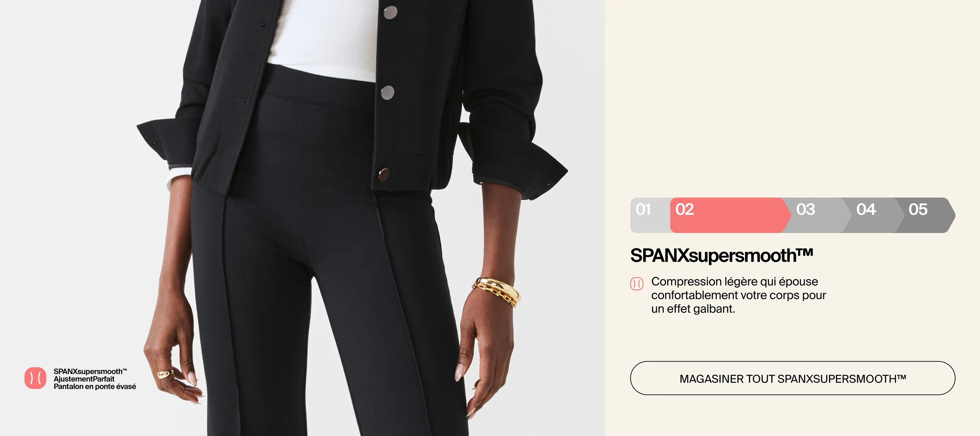
Task: Click the Compression légère description text
Action: [738, 295]
